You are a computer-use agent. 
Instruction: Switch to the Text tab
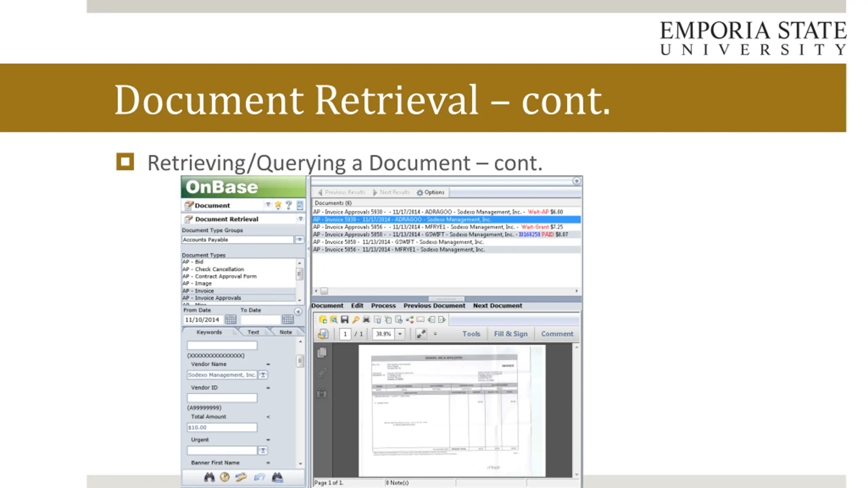(253, 332)
